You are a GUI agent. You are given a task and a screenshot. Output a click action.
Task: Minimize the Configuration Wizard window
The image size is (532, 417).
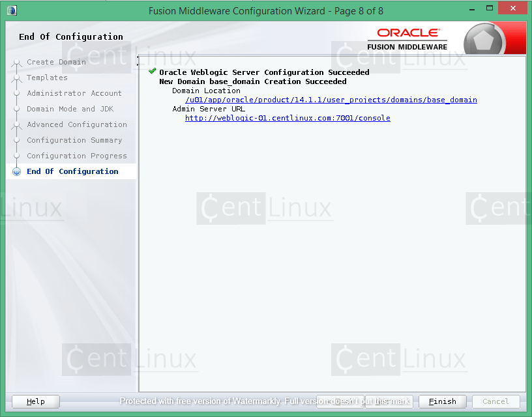tap(472, 10)
